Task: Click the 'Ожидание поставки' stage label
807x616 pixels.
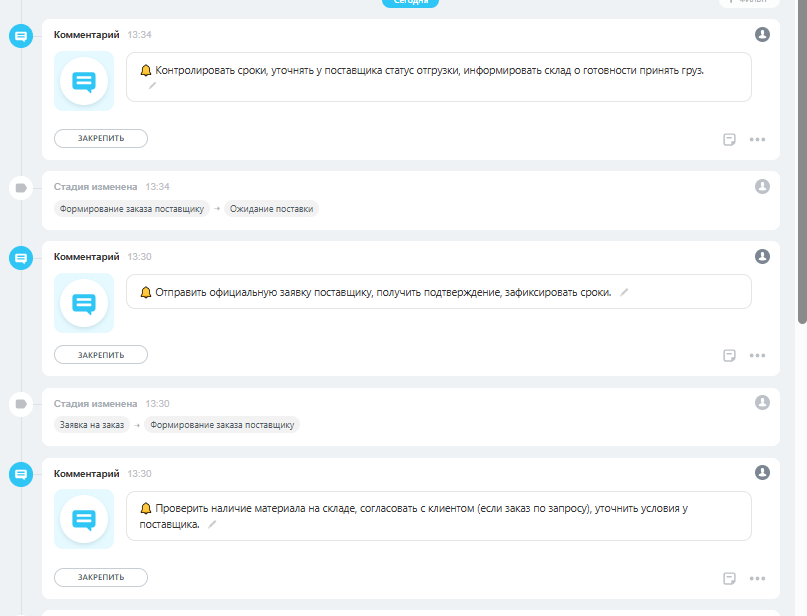Action: 271,209
